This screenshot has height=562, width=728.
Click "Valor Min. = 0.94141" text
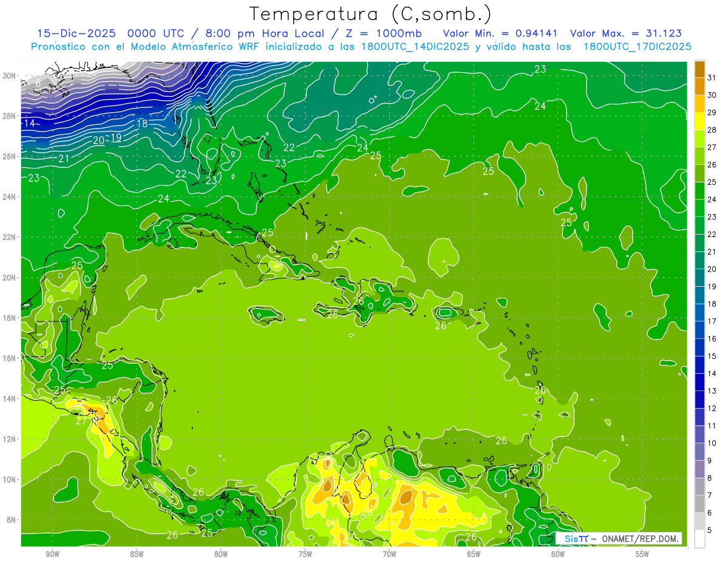500,33
